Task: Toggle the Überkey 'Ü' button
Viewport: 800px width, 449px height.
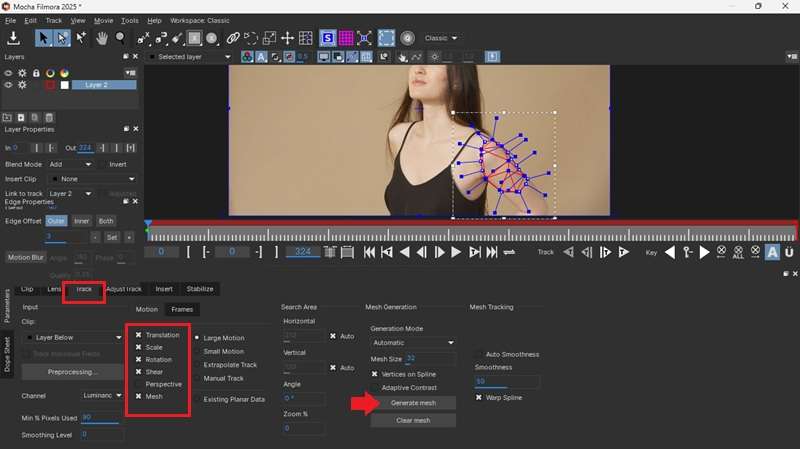Action: pos(789,252)
